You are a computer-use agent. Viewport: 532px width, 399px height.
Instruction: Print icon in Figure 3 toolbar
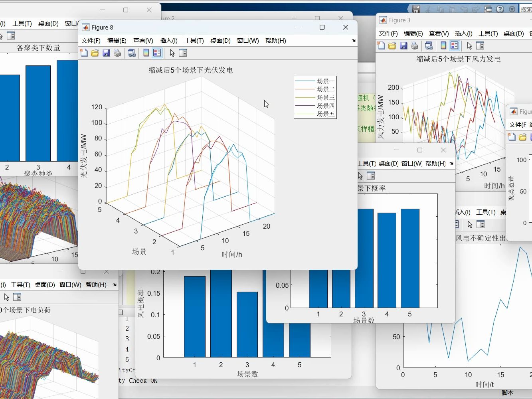click(415, 45)
